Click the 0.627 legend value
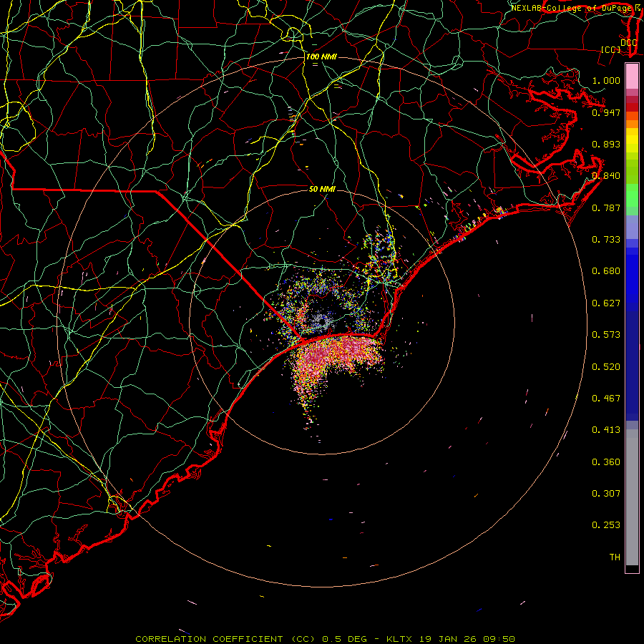Viewport: 644px width, 644px height. click(606, 303)
